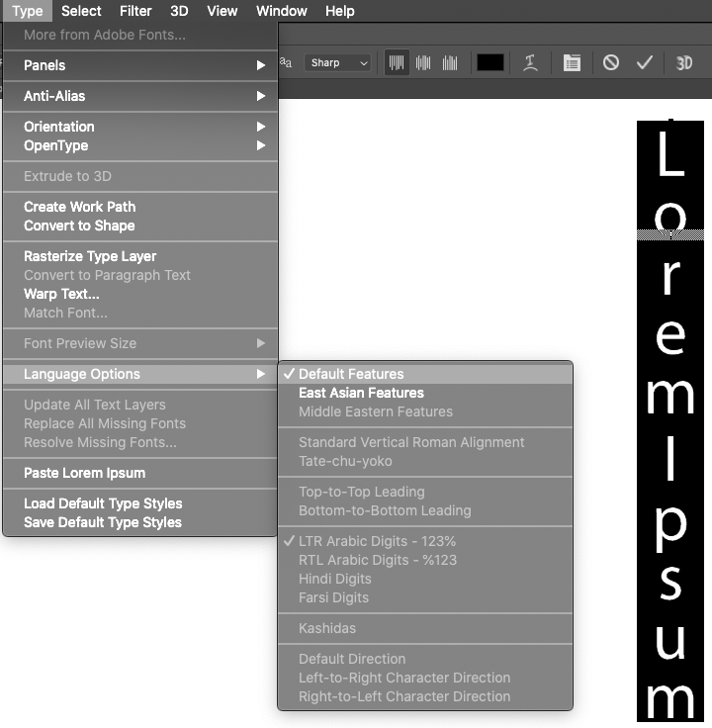Open the Create Warped Text icon

tap(530, 62)
